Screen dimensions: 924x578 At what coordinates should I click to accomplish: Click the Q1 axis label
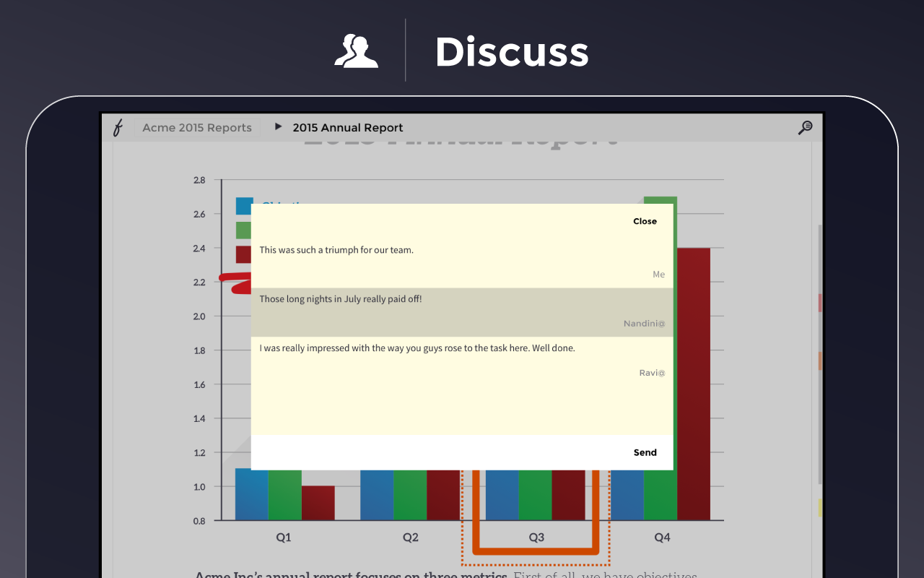284,538
